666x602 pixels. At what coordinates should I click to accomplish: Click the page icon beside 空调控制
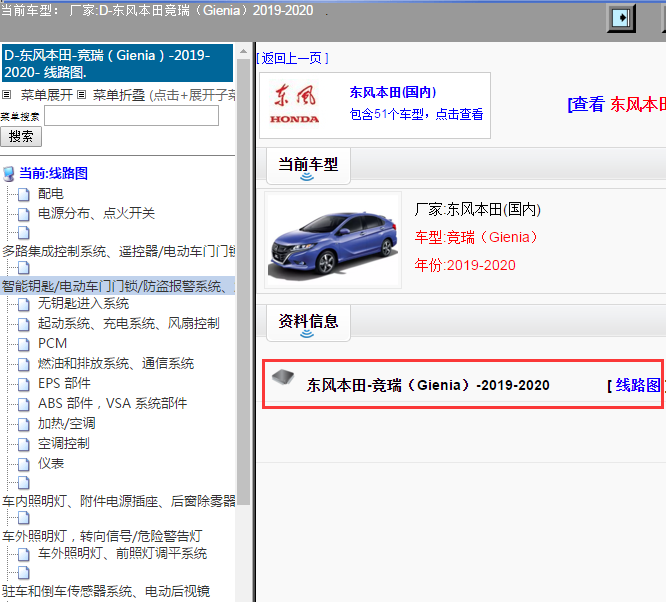tap(24, 444)
